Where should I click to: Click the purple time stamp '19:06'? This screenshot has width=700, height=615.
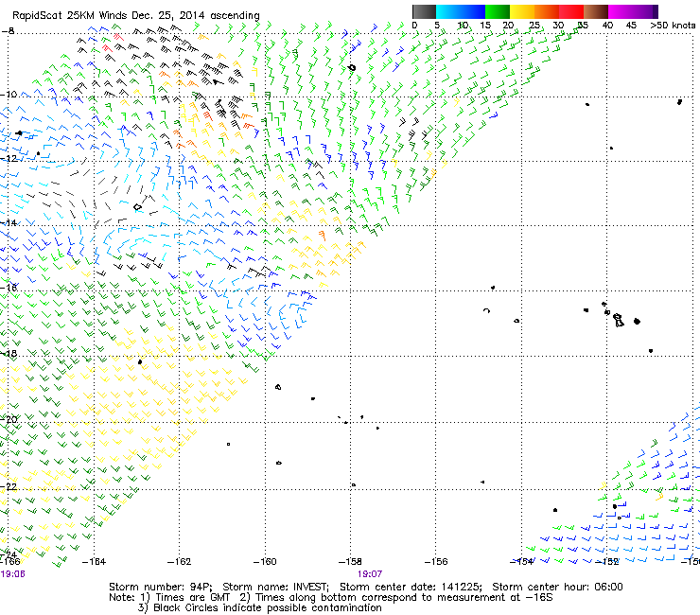click(x=12, y=574)
